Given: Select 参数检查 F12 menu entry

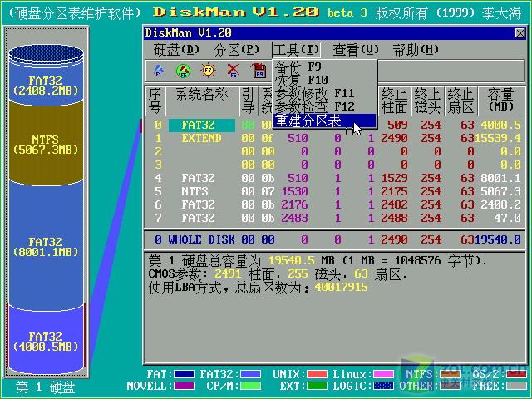Looking at the screenshot, I should (x=325, y=106).
